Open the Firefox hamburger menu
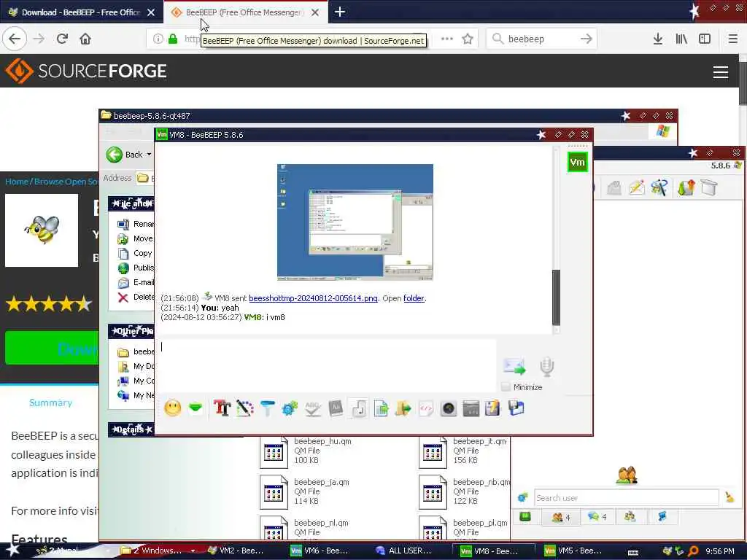Image resolution: width=747 pixels, height=560 pixels. (x=732, y=39)
